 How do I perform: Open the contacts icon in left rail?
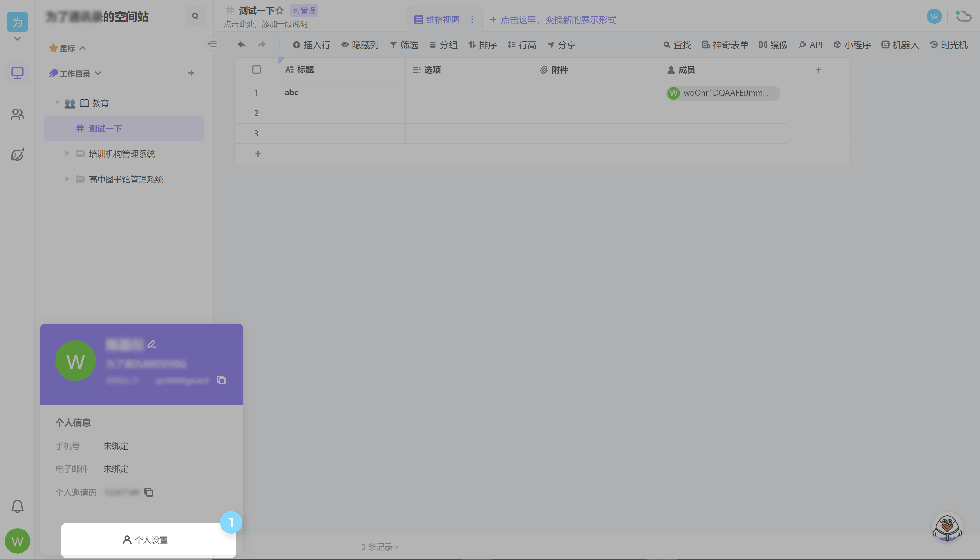click(17, 114)
